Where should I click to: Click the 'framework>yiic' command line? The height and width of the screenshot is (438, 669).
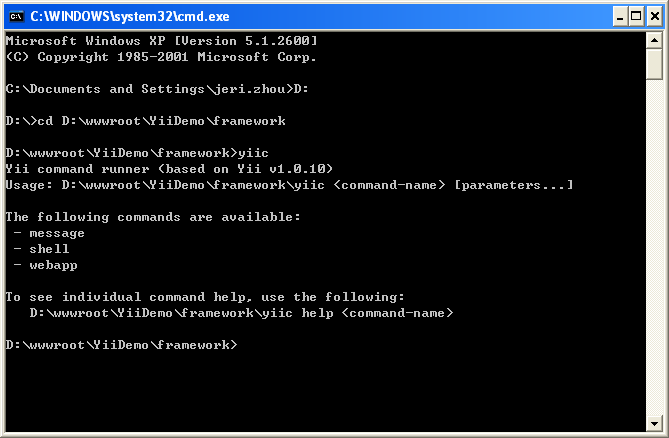point(137,153)
